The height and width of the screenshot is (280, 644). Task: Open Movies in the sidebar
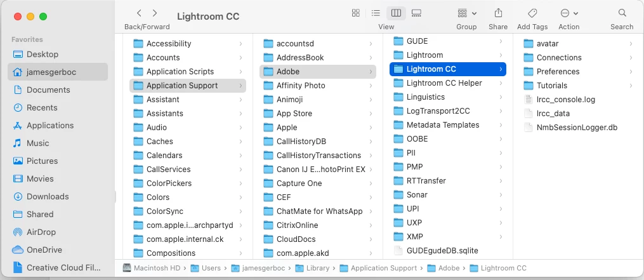(58, 178)
